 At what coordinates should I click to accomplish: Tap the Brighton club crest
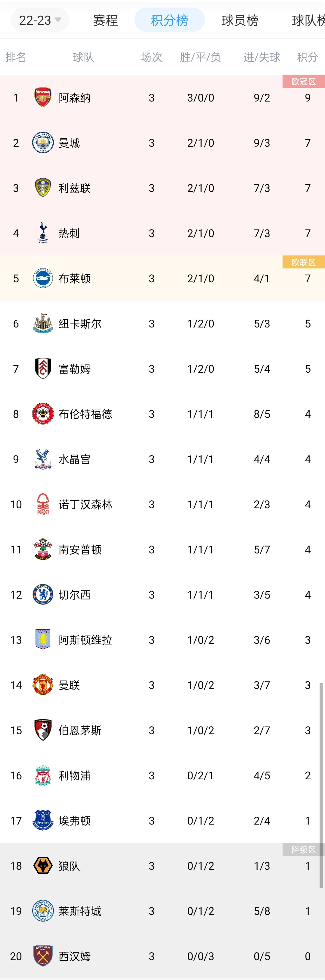[43, 278]
